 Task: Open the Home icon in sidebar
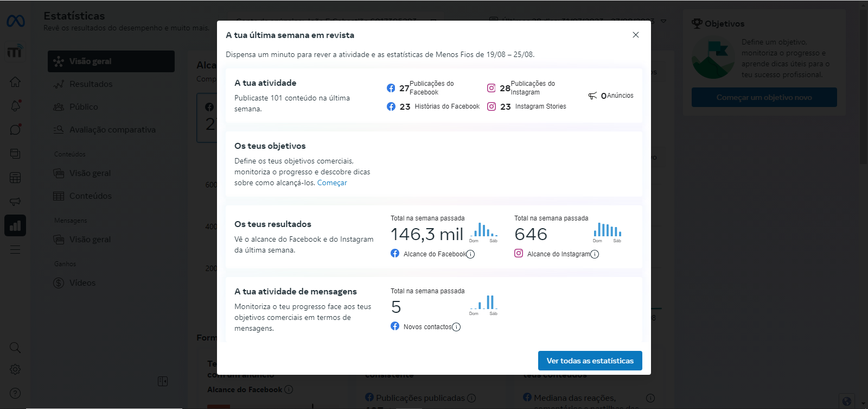point(15,82)
